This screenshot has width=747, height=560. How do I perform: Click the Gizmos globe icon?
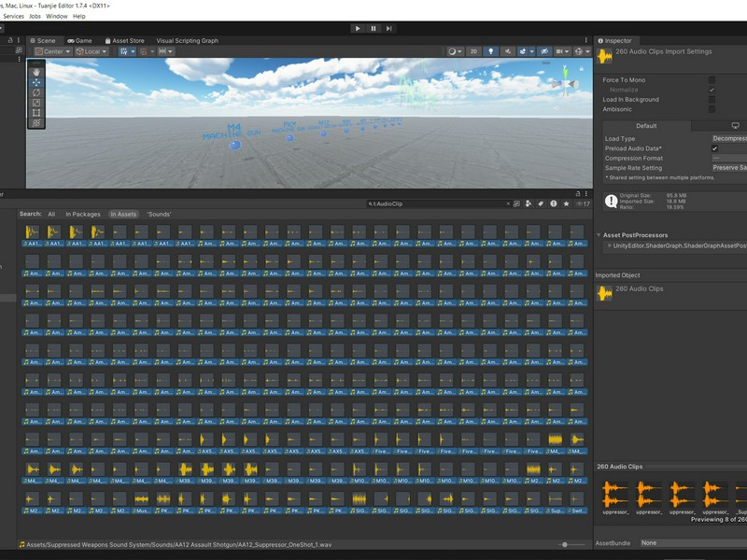[578, 51]
